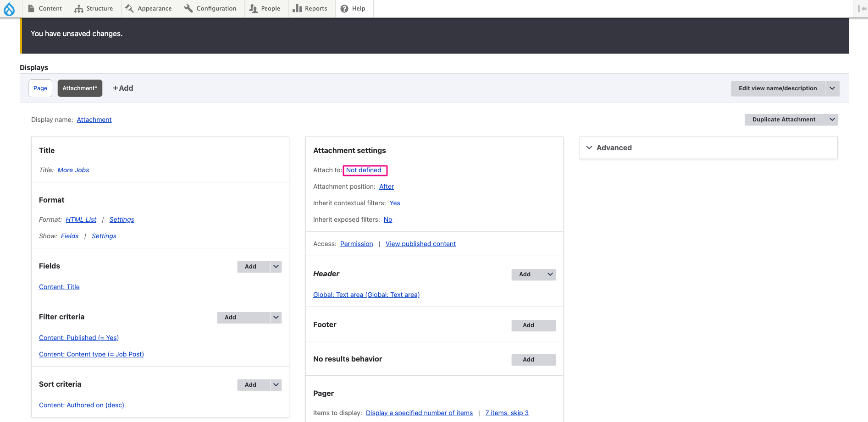Expand the Advanced section
The width and height of the screenshot is (868, 422).
[x=614, y=148]
